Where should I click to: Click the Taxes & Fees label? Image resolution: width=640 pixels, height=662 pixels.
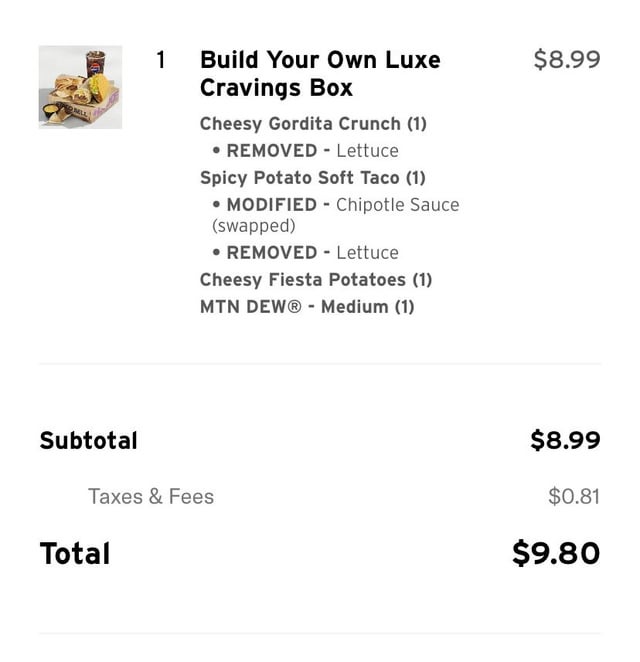pyautogui.click(x=151, y=497)
